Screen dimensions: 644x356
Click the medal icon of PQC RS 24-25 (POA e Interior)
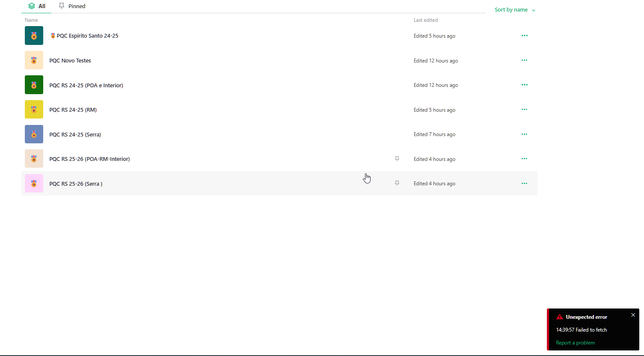[34, 85]
